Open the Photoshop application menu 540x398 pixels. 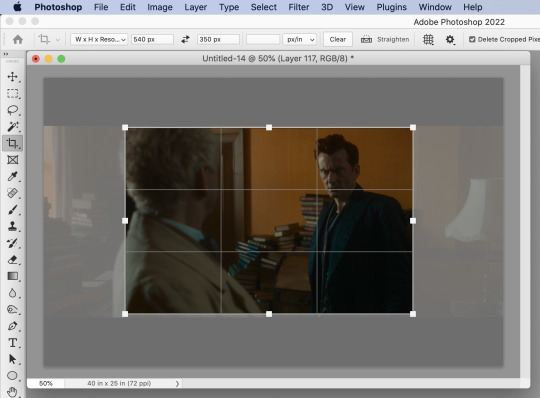pyautogui.click(x=58, y=7)
